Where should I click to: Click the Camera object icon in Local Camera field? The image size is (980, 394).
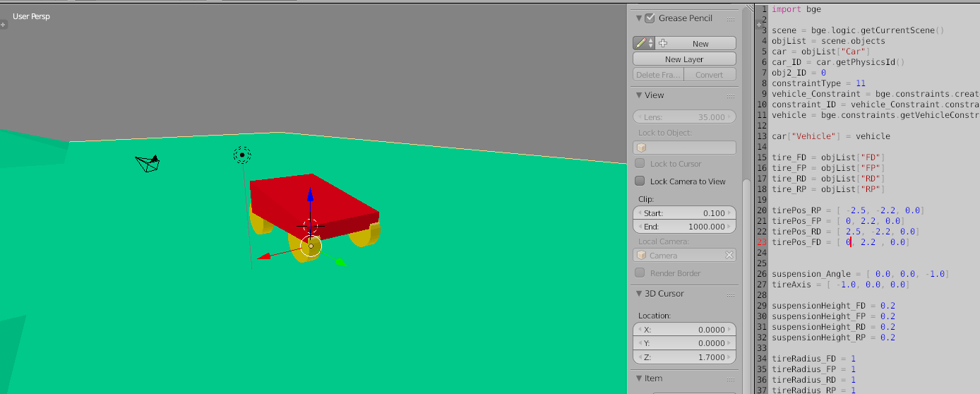[642, 256]
